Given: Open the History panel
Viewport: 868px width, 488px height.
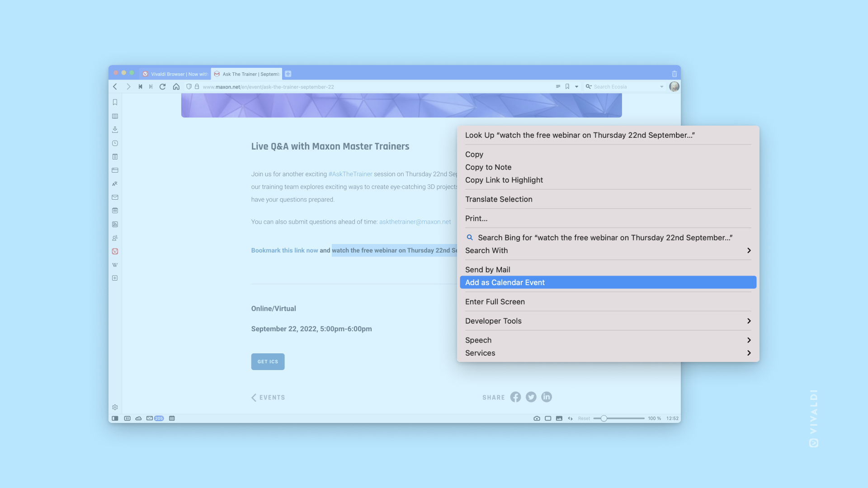Looking at the screenshot, I should pyautogui.click(x=115, y=143).
